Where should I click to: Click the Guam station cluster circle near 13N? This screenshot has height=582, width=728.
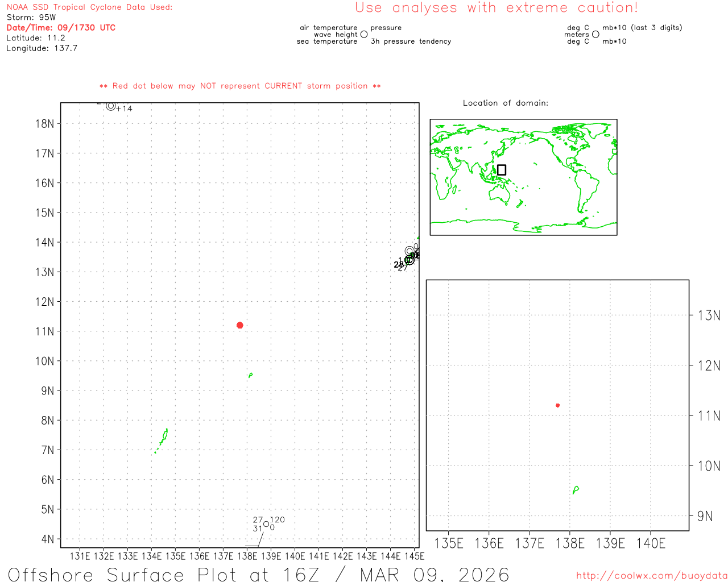click(x=409, y=260)
